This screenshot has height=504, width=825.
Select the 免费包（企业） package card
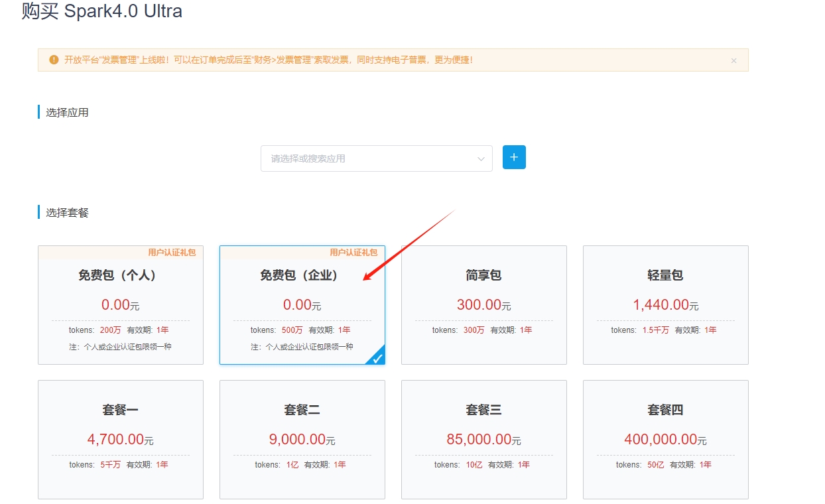point(302,305)
